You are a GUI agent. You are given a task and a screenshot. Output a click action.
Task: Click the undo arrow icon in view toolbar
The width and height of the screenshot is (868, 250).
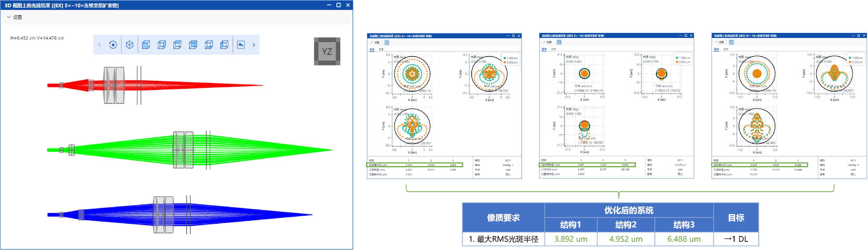click(x=241, y=45)
